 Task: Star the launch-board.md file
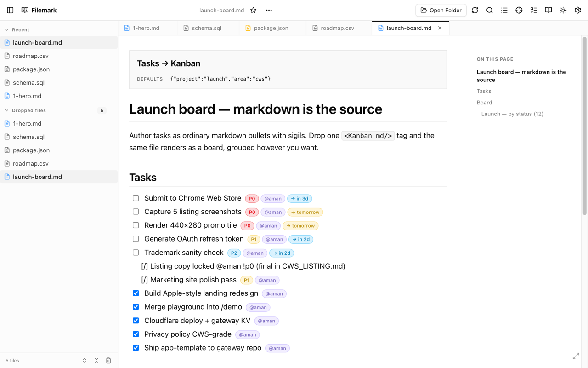point(254,10)
